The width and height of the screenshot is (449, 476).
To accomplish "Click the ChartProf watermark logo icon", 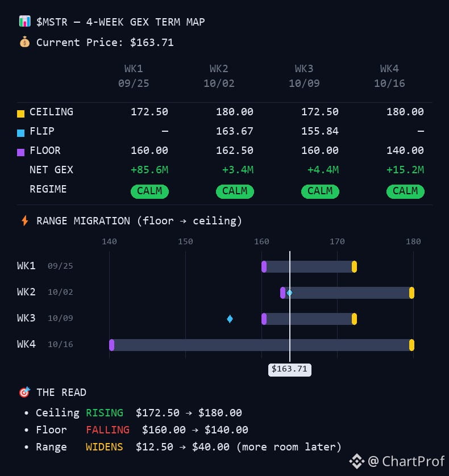I will pyautogui.click(x=357, y=461).
